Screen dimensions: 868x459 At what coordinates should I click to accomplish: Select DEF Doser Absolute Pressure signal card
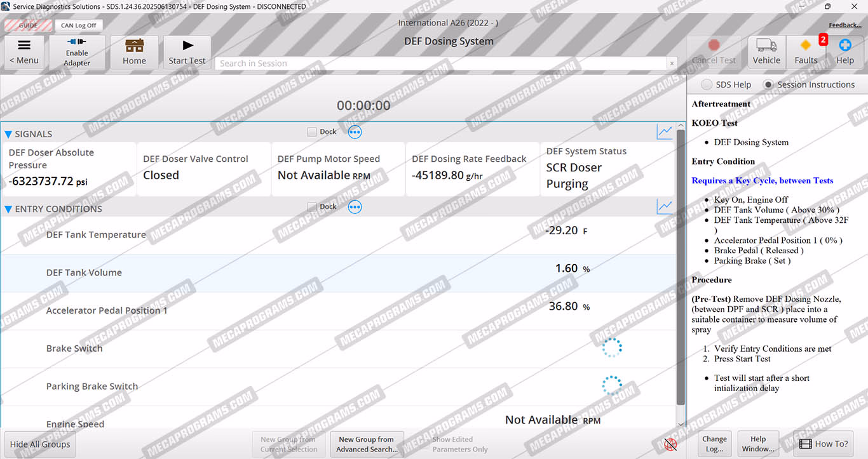pos(69,169)
